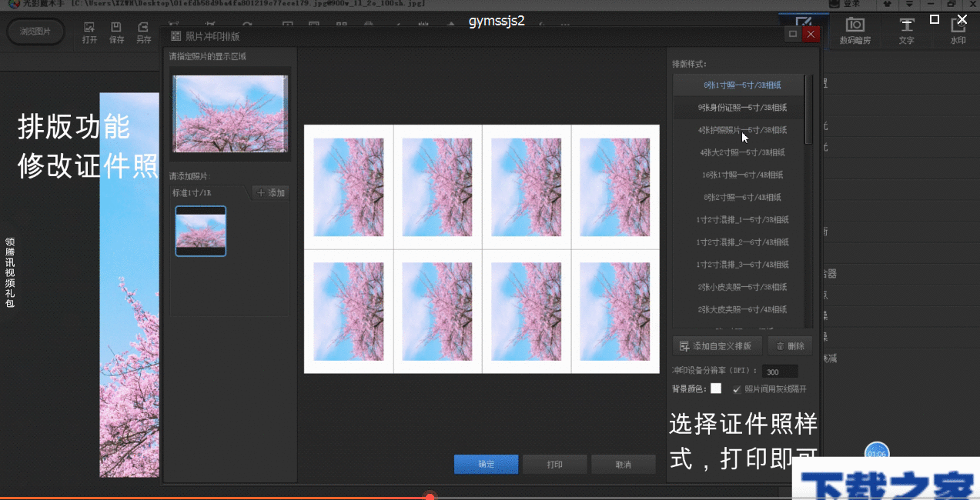Open the 文字 text tool tab
The height and width of the screenshot is (500, 980).
(x=906, y=31)
